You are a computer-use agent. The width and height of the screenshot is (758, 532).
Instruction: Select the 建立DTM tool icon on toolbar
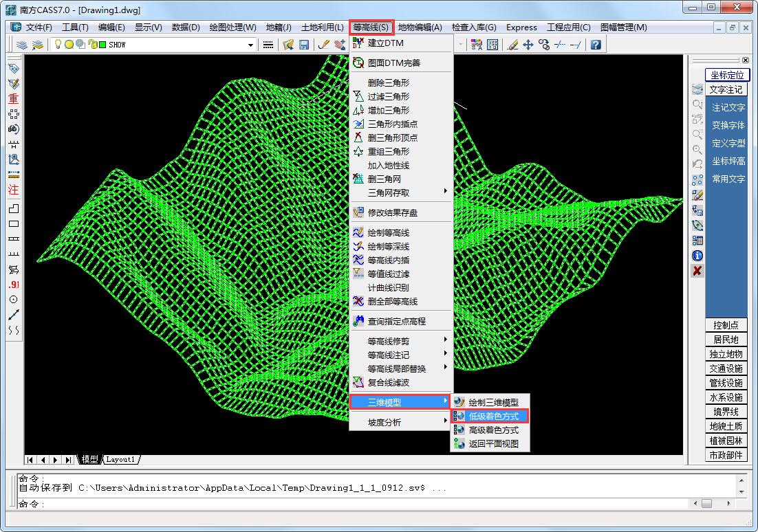point(358,42)
